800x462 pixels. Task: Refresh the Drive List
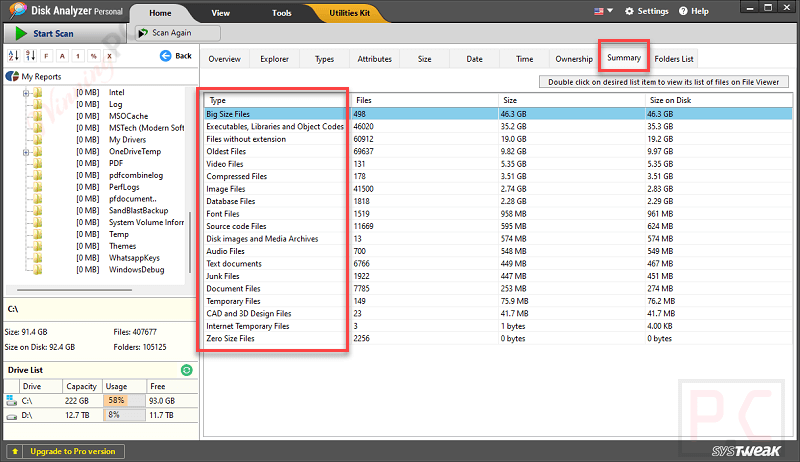(x=187, y=370)
